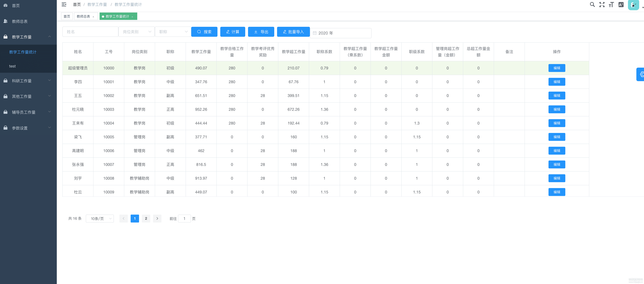Expand the 科研工作量 sidebar menu

(x=28, y=81)
